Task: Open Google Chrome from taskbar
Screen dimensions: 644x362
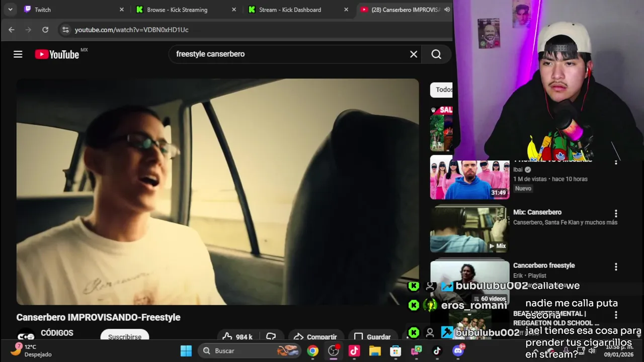Action: point(313,351)
